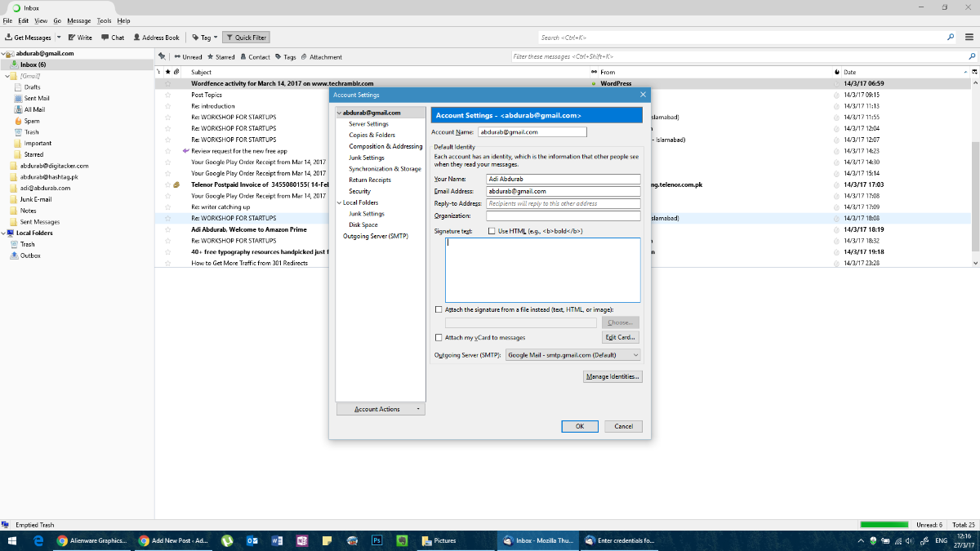Open the Tools menu
The height and width of the screenshot is (551, 980).
click(104, 20)
